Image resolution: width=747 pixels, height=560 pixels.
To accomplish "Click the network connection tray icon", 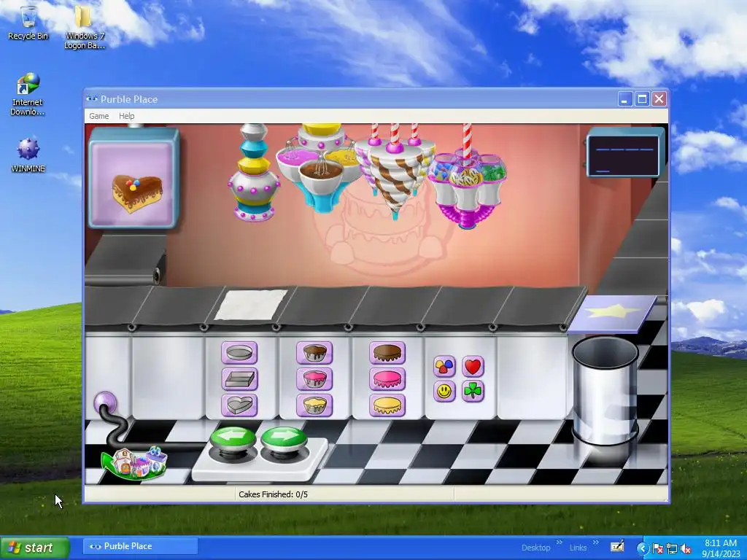I will pyautogui.click(x=672, y=548).
